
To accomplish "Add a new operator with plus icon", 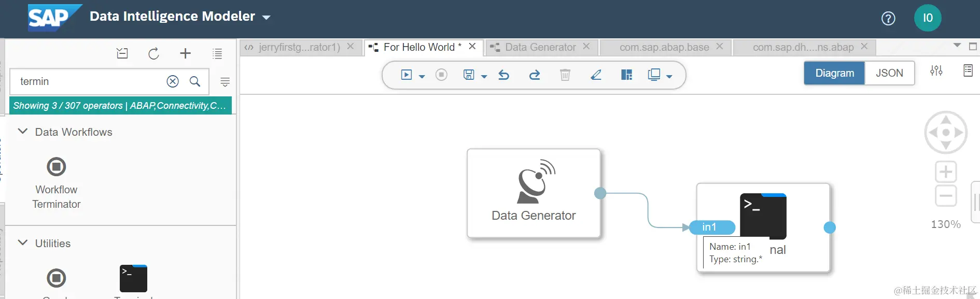I will tap(185, 53).
